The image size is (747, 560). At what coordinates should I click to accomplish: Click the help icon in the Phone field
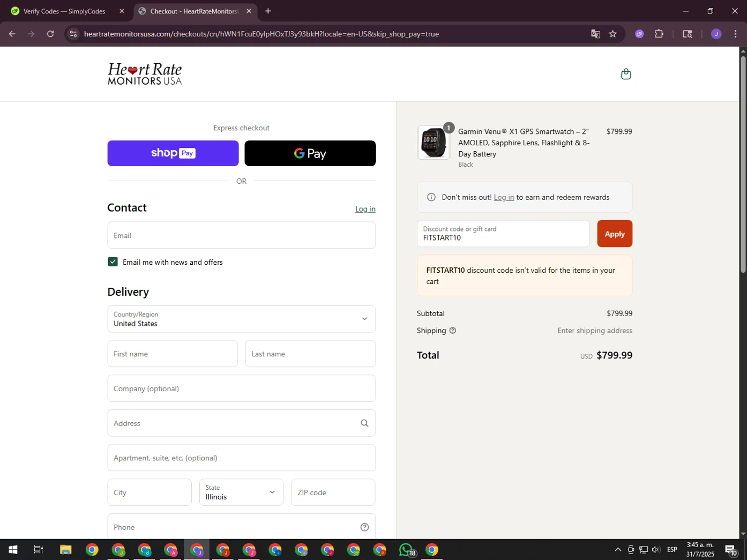tap(365, 527)
